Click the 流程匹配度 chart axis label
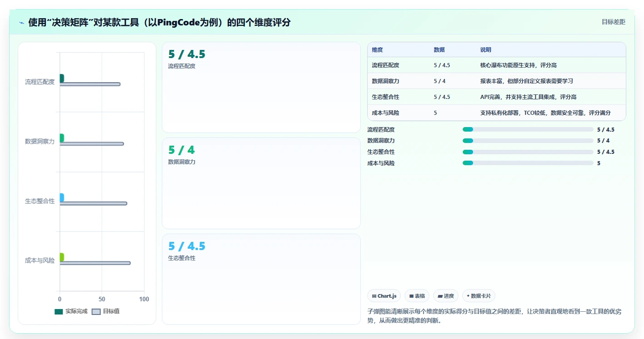This screenshot has width=644, height=339. click(40, 82)
